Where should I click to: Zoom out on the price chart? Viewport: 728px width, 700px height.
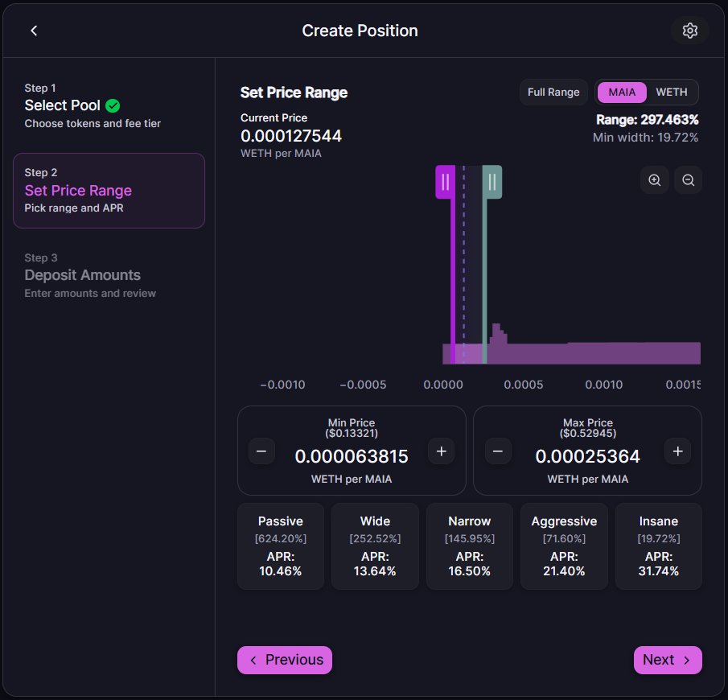coord(688,179)
